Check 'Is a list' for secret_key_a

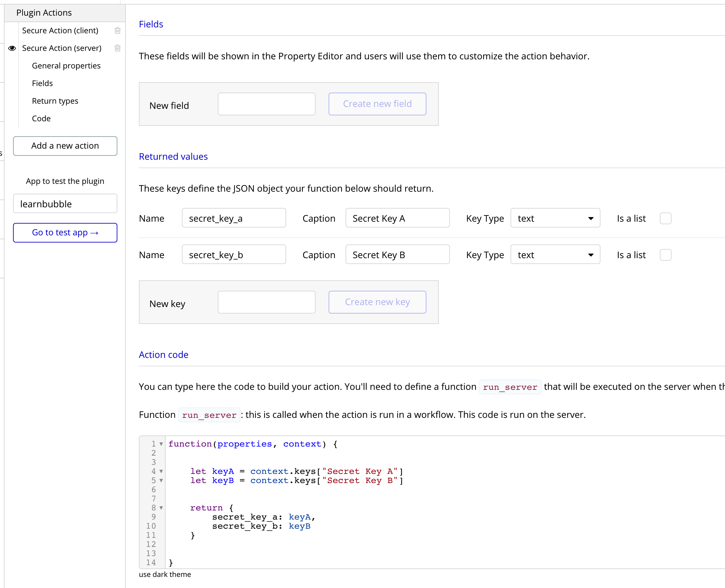pyautogui.click(x=665, y=218)
